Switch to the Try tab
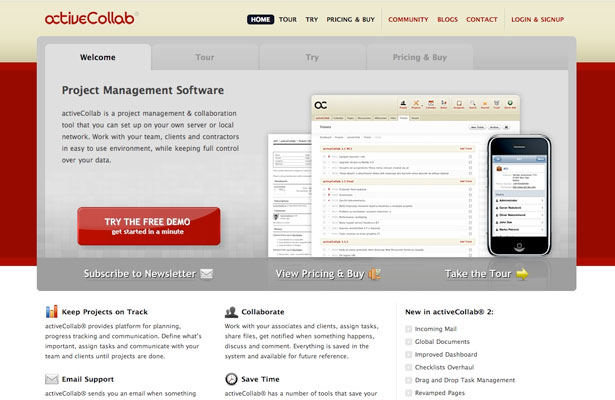This screenshot has width=615, height=400. 312,57
